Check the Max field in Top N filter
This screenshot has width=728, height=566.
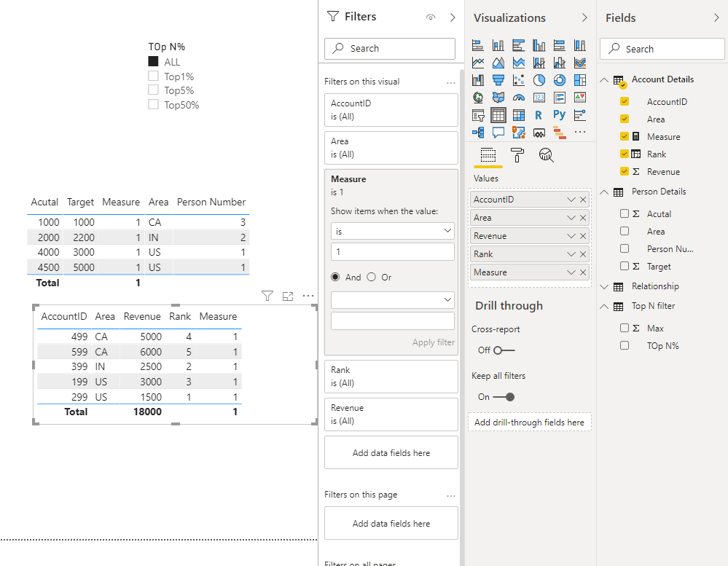point(625,328)
